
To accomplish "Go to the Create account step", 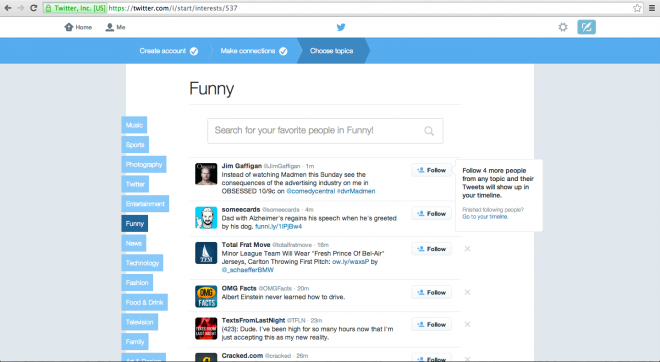I will 168,51.
